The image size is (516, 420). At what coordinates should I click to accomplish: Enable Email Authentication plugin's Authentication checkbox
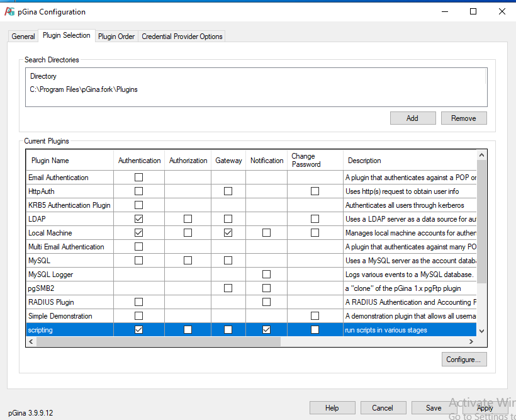click(x=139, y=178)
